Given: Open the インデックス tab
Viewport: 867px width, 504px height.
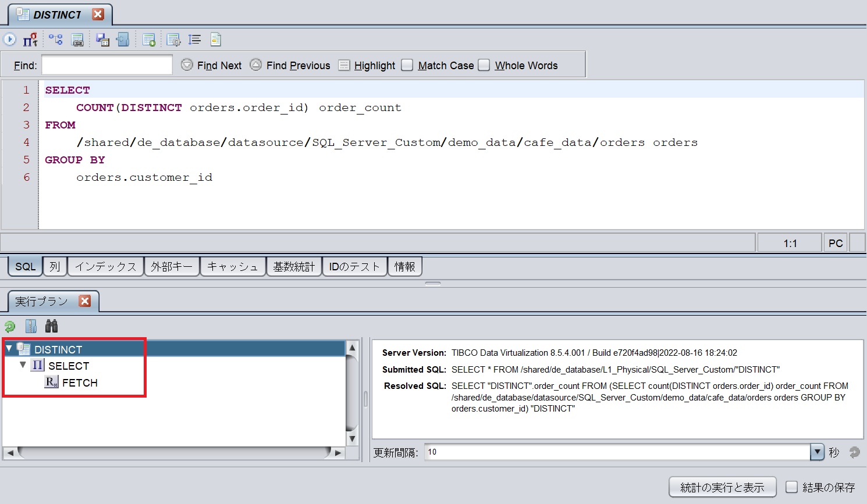Looking at the screenshot, I should pyautogui.click(x=105, y=266).
